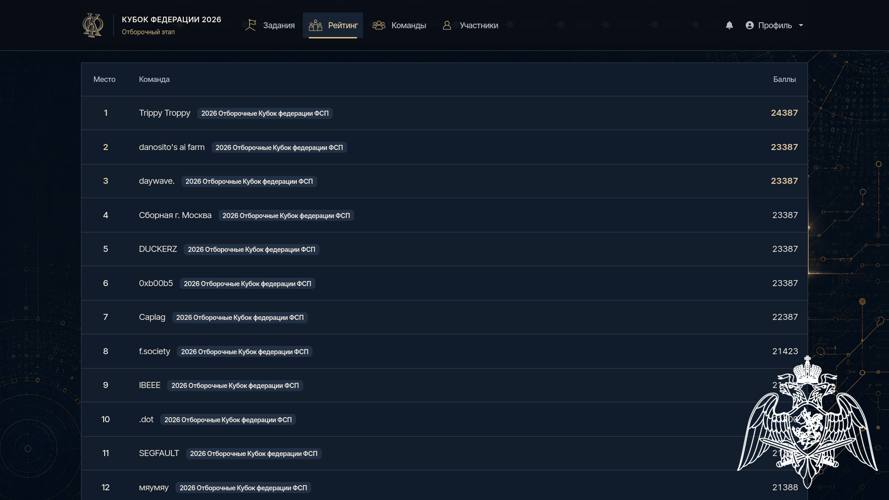Screen dimensions: 889x500
Task: Open the Профиль menu
Action: [774, 26]
